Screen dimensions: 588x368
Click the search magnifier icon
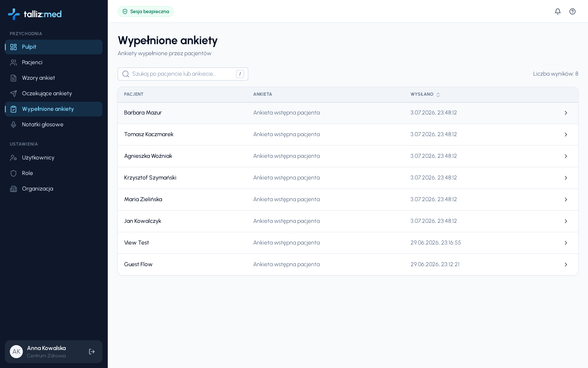[x=125, y=74]
